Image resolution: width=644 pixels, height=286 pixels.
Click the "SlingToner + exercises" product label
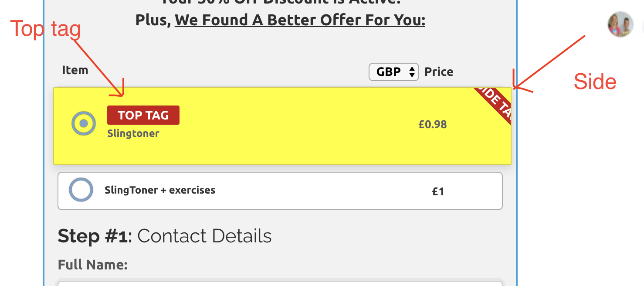point(160,190)
